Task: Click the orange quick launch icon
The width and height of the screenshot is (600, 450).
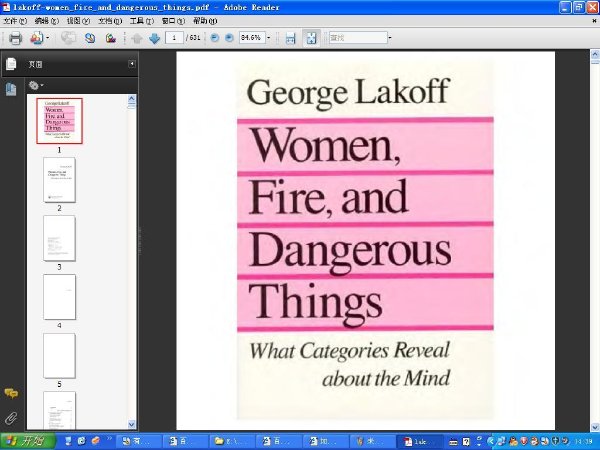Action: tap(95, 441)
